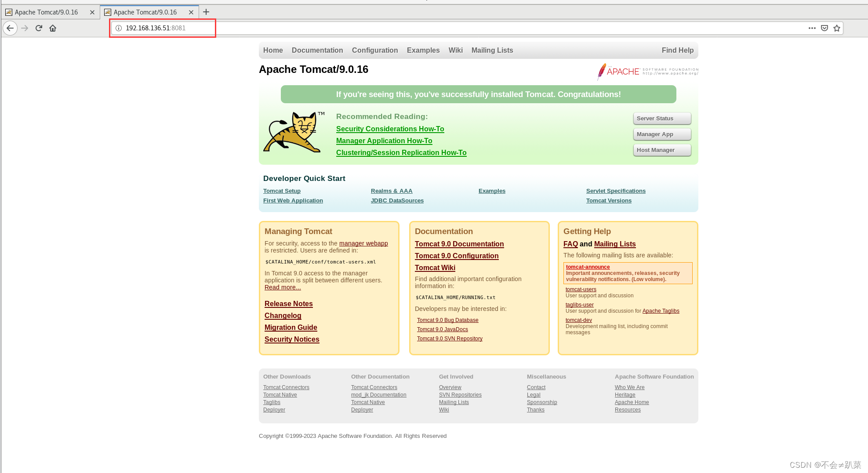Open Sponsorship link under Miscellaneous
The height and width of the screenshot is (473, 868).
[542, 402]
